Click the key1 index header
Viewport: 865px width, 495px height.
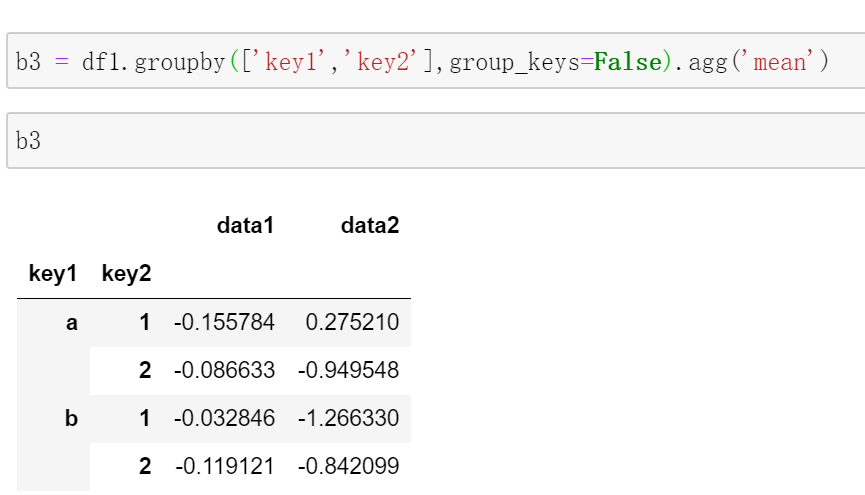53,274
